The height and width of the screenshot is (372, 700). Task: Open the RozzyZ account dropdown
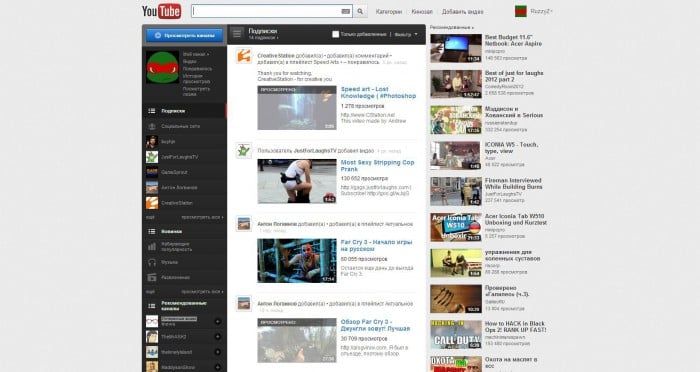[x=542, y=12]
